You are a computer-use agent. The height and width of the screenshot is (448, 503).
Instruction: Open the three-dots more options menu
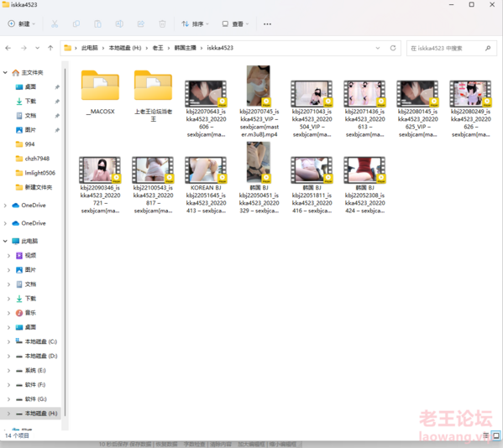pyautogui.click(x=267, y=24)
